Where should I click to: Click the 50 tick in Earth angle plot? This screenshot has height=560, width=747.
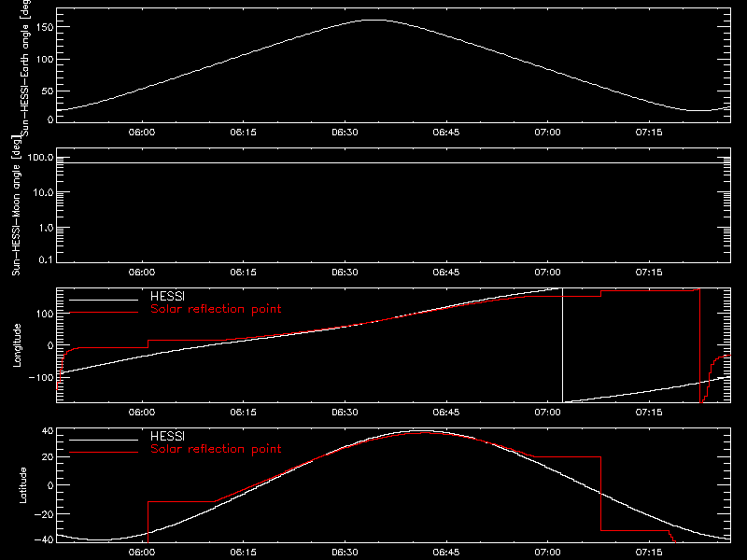48,91
